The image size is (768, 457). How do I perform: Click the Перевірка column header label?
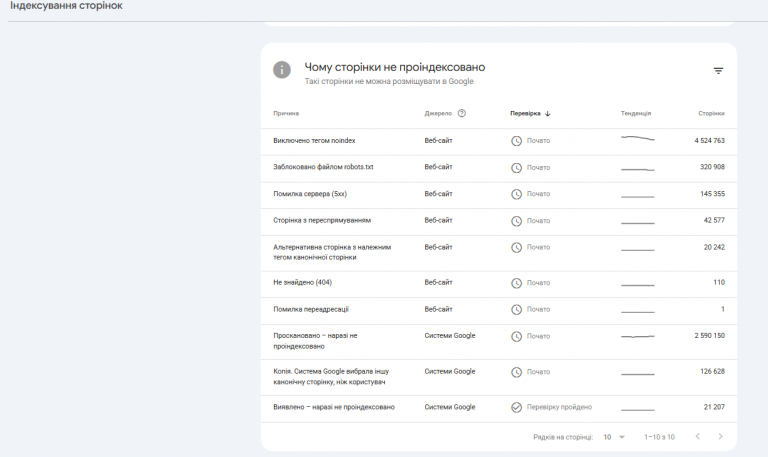[x=525, y=114]
